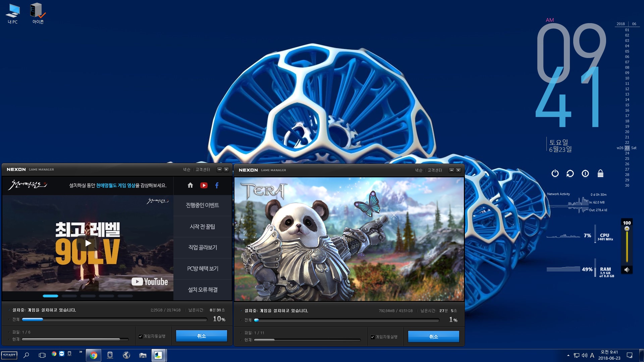Click 고객센터 link in TERA installer window
Screen dimensions: 644x362
435,170
